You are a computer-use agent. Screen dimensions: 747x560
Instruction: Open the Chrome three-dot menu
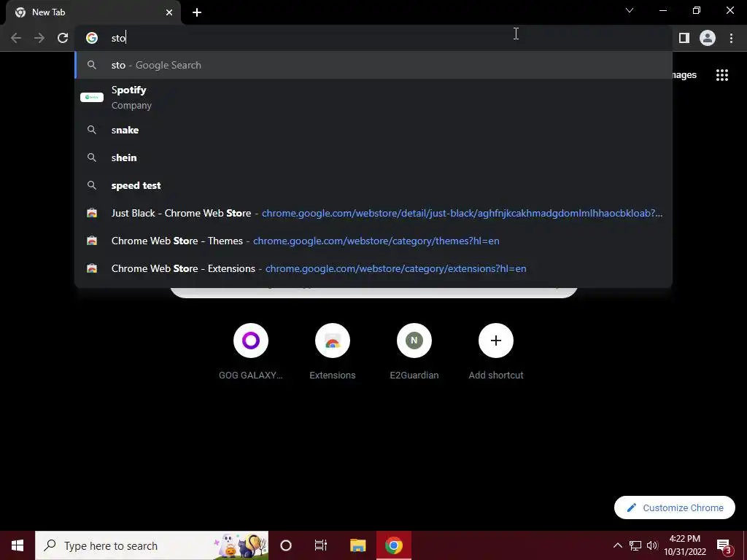click(731, 38)
